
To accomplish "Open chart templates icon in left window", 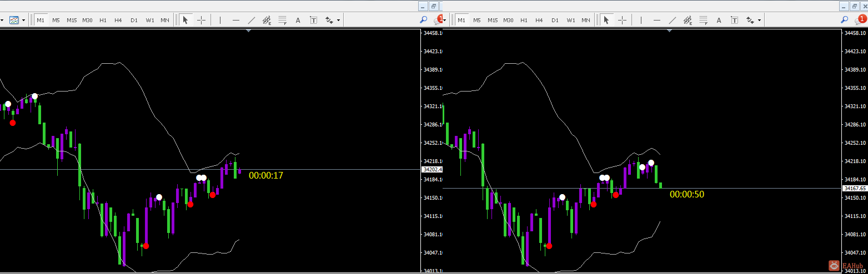I will (x=14, y=20).
